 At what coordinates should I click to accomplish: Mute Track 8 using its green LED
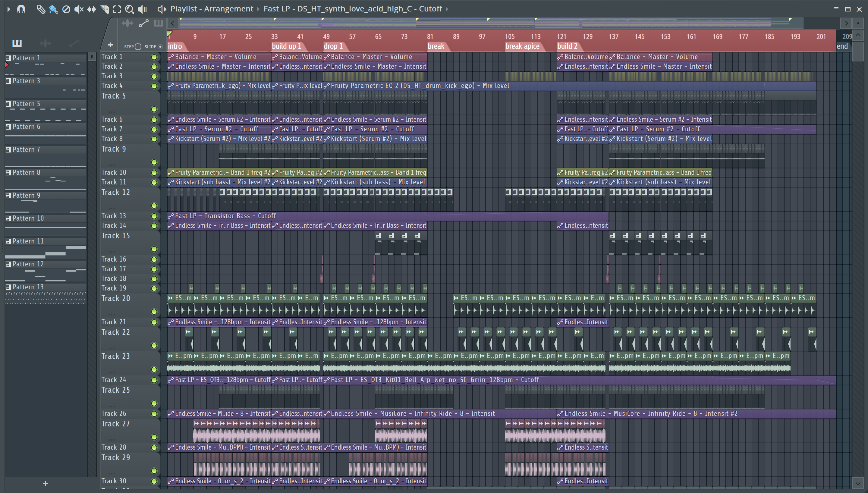click(154, 139)
